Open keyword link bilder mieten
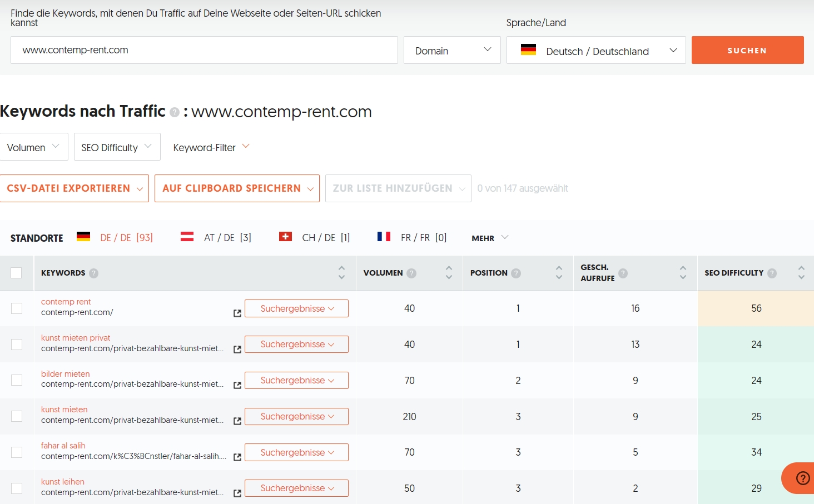814x504 pixels. click(65, 374)
